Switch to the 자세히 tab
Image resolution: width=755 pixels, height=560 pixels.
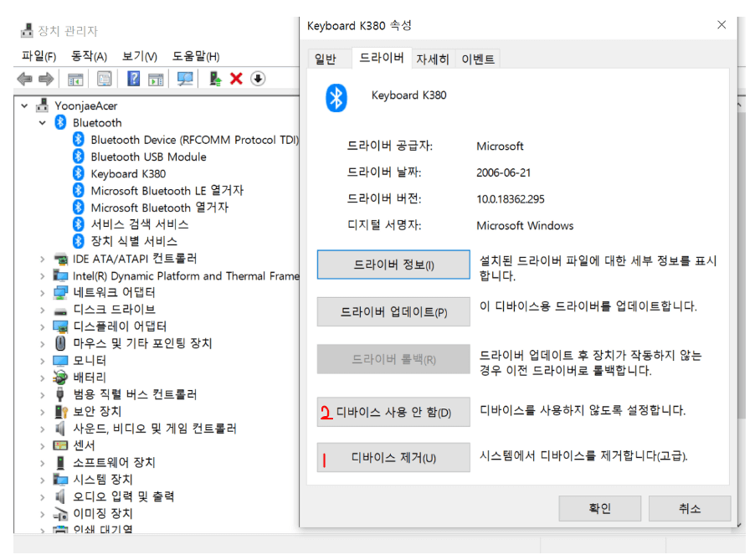433,59
